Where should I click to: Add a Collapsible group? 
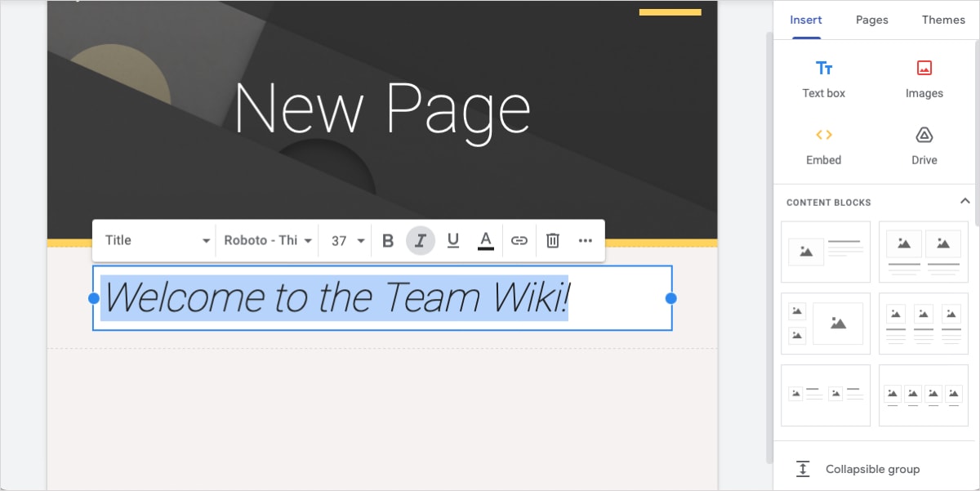(873, 469)
